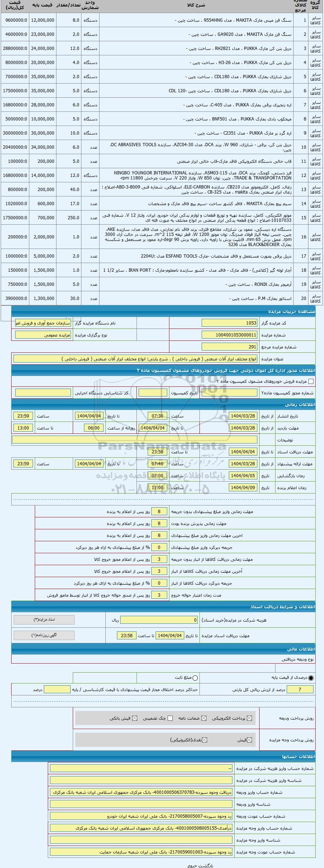Click the مدت زمان اعتبار حواله خروج field

point(159,595)
